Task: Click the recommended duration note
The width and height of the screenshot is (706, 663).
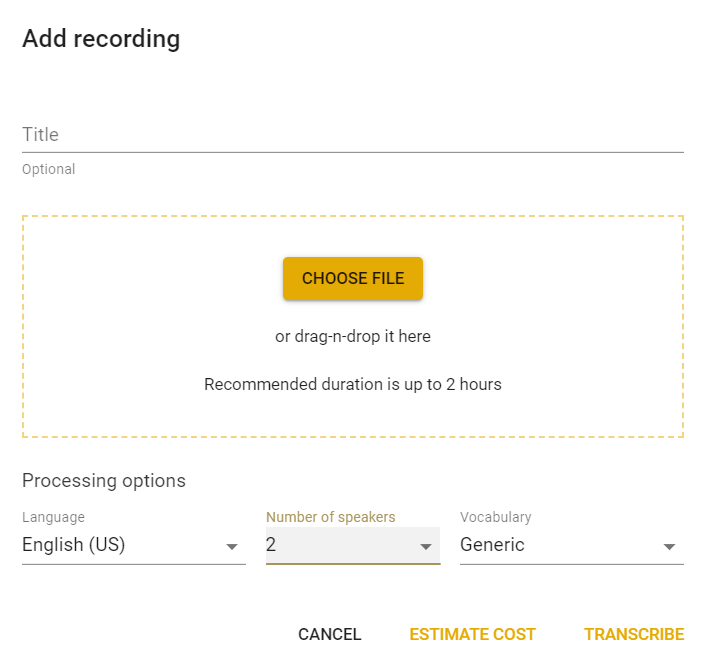Action: (353, 385)
